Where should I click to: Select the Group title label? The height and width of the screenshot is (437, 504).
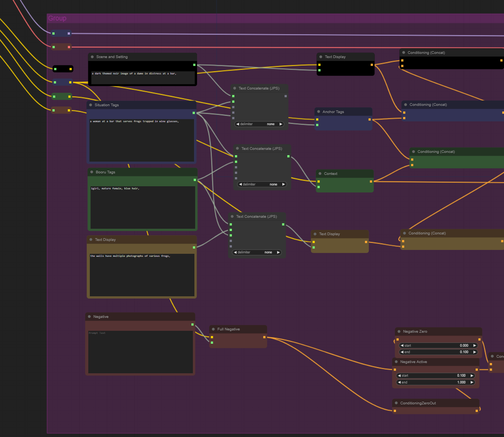coord(57,18)
